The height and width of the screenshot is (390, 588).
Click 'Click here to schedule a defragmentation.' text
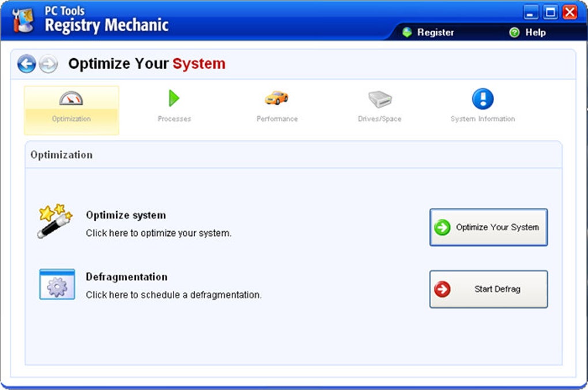pyautogui.click(x=174, y=295)
